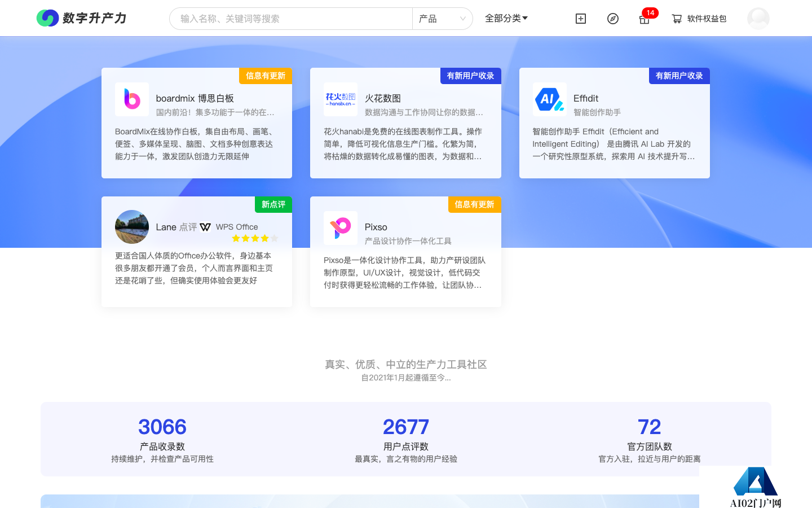
Task: Read the BoardMix在线协作白板 description text
Action: 195,144
